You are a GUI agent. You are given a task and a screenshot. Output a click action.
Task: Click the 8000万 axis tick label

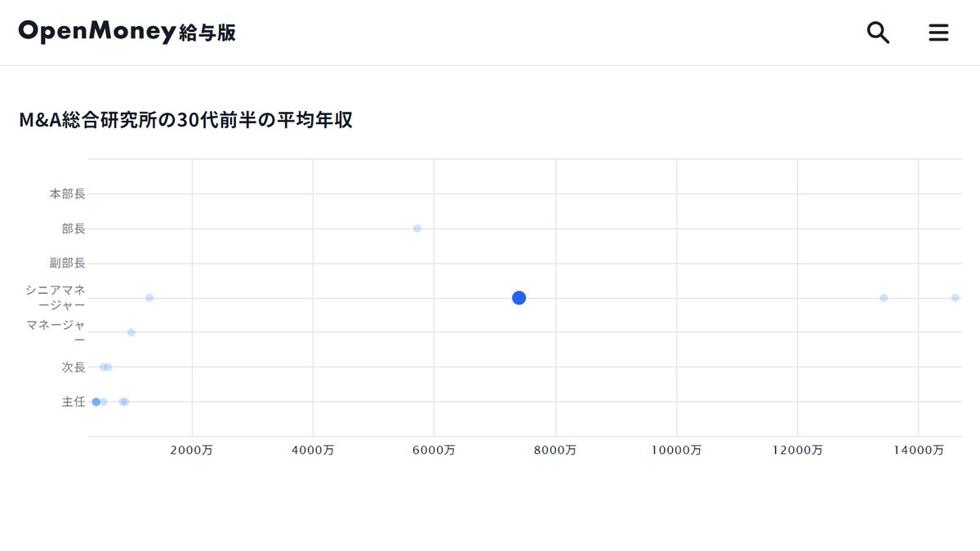[x=556, y=450]
